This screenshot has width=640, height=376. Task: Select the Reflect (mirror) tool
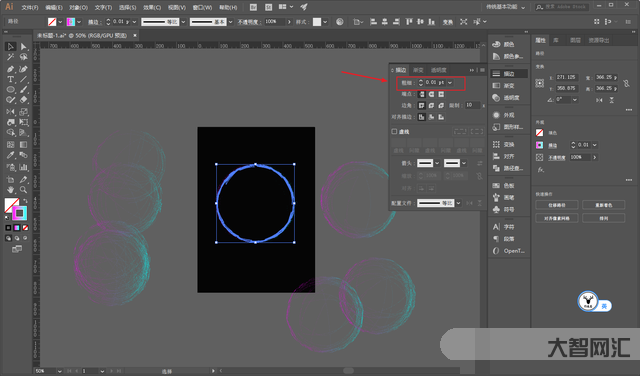click(x=11, y=111)
